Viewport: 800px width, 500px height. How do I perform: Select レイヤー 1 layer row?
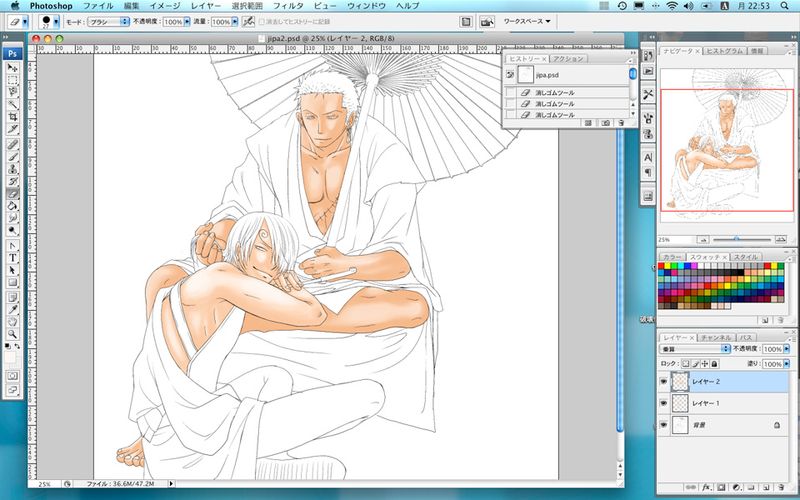(x=724, y=403)
